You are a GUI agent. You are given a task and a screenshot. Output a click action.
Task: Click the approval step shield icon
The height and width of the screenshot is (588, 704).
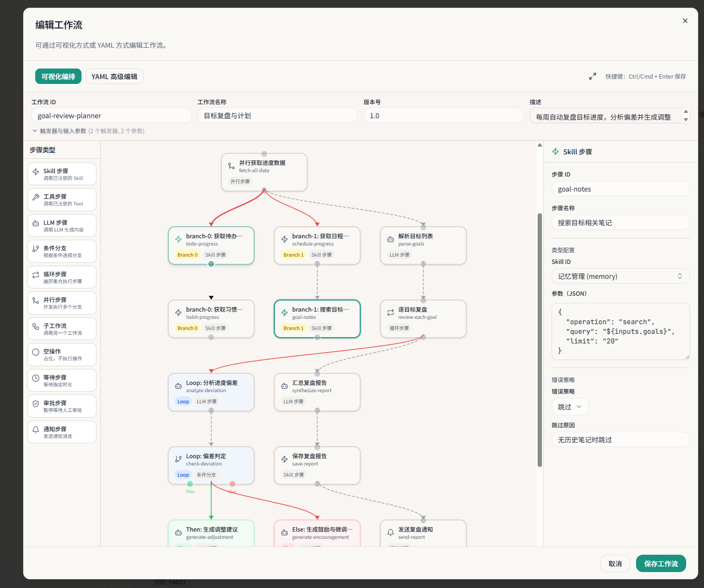tap(36, 404)
